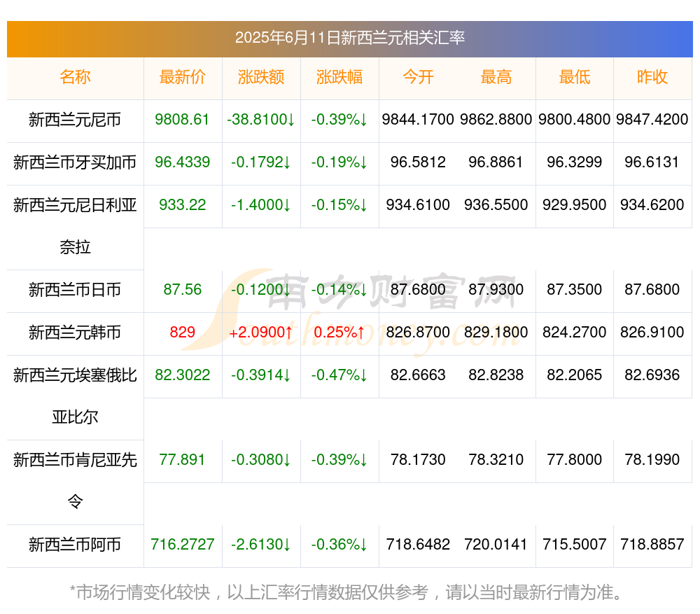The image size is (700, 614).
Task: Click the 昨收 column header
Action: [652, 77]
